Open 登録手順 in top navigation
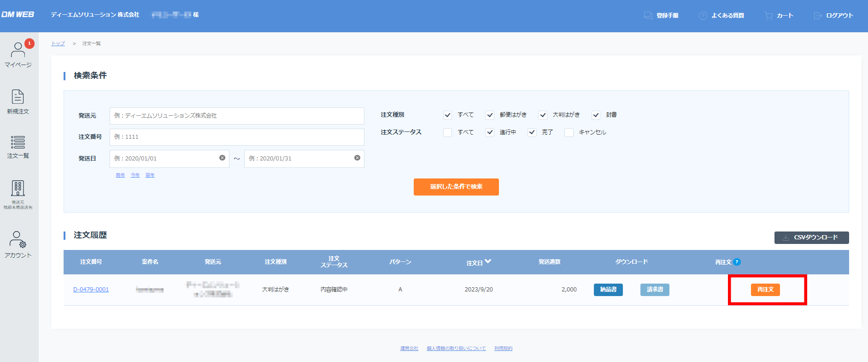Viewport: 868px width, 362px height. coord(661,16)
